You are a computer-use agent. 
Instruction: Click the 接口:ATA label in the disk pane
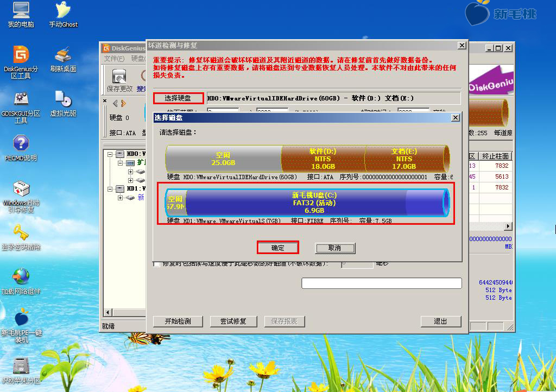[x=123, y=133]
